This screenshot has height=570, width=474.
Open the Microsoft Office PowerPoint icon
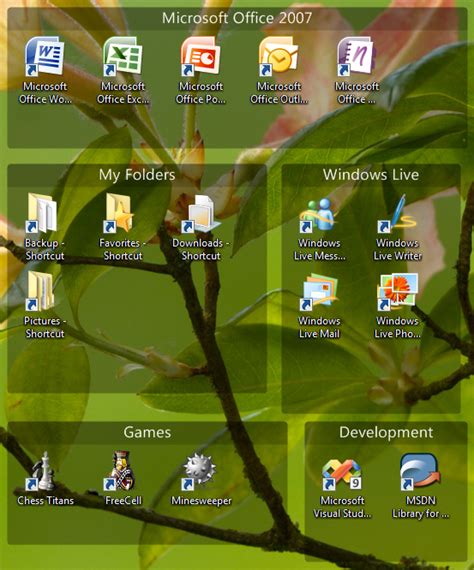tap(201, 56)
